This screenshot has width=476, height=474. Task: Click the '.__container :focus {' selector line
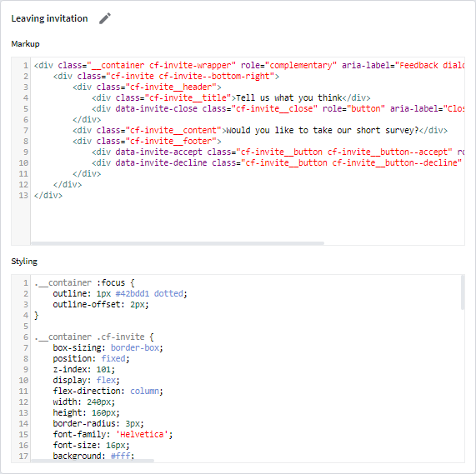coord(84,283)
